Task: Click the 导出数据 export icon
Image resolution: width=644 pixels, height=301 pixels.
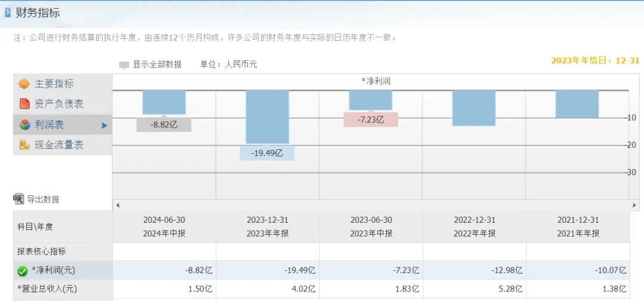Action: [19, 199]
